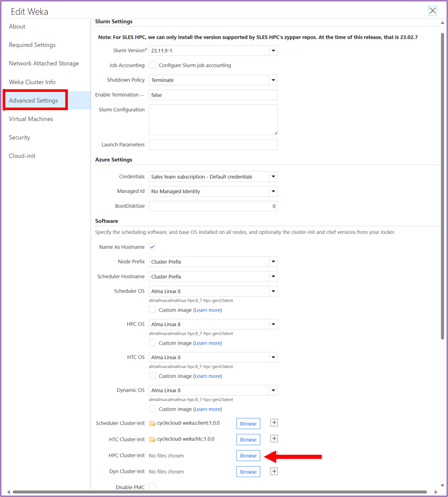Click plus icon beside HTC Cluster-Init
Screen dimensions: 448x497
pyautogui.click(x=274, y=439)
